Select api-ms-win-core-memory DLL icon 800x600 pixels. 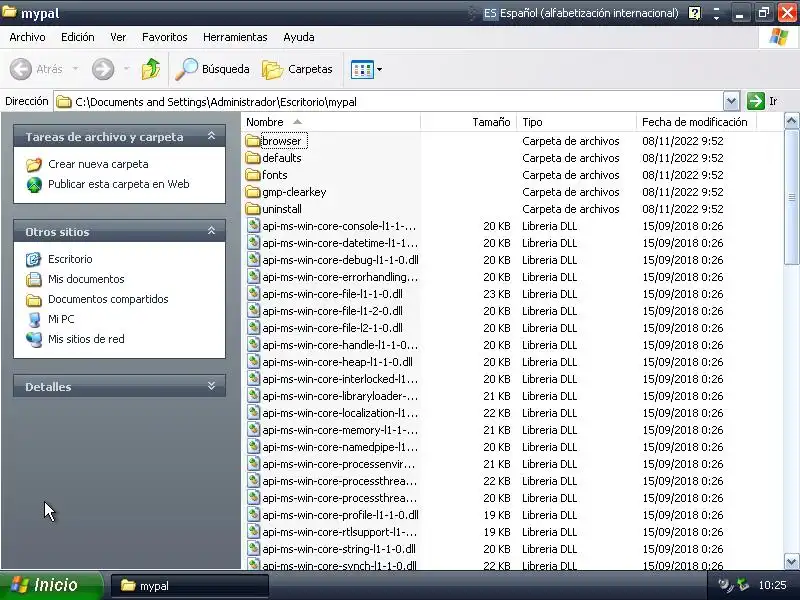point(254,430)
